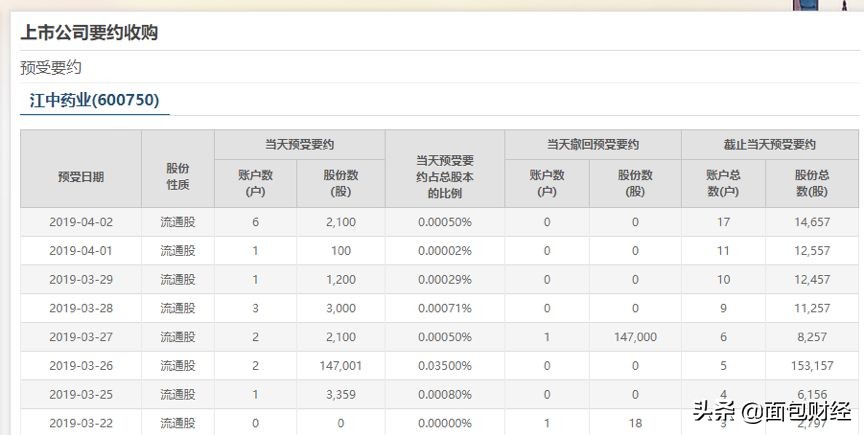Click account total 11
This screenshot has width=864, height=435.
coord(723,251)
